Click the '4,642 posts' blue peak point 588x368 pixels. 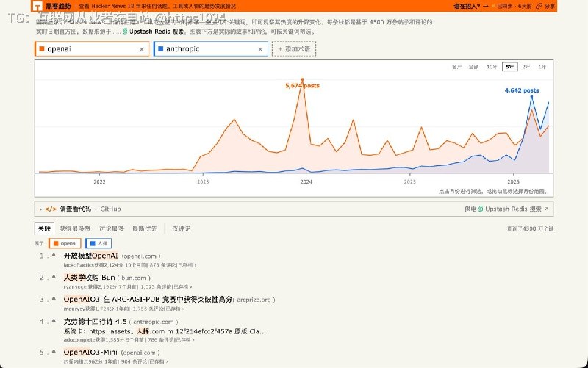[531, 97]
